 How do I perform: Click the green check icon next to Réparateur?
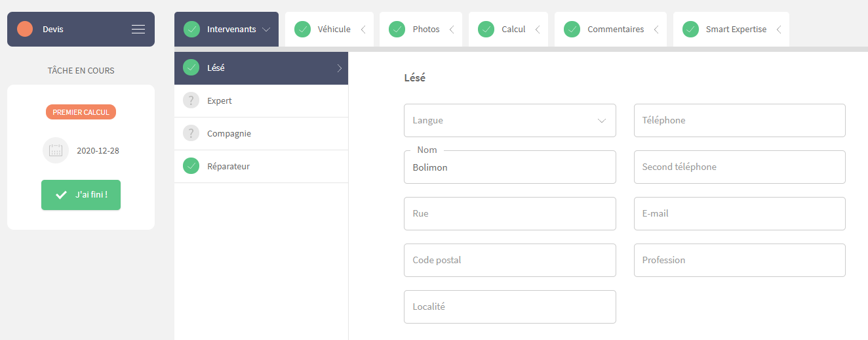(191, 166)
